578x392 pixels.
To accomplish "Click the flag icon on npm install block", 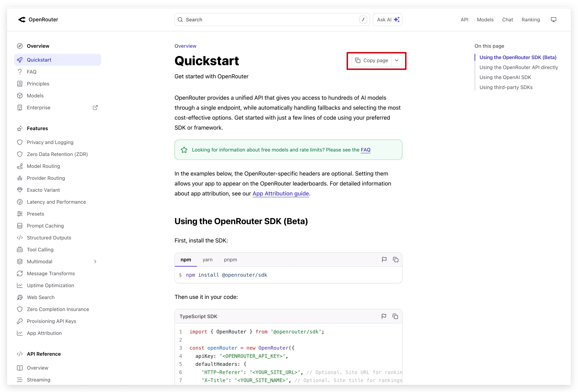I will coord(384,260).
